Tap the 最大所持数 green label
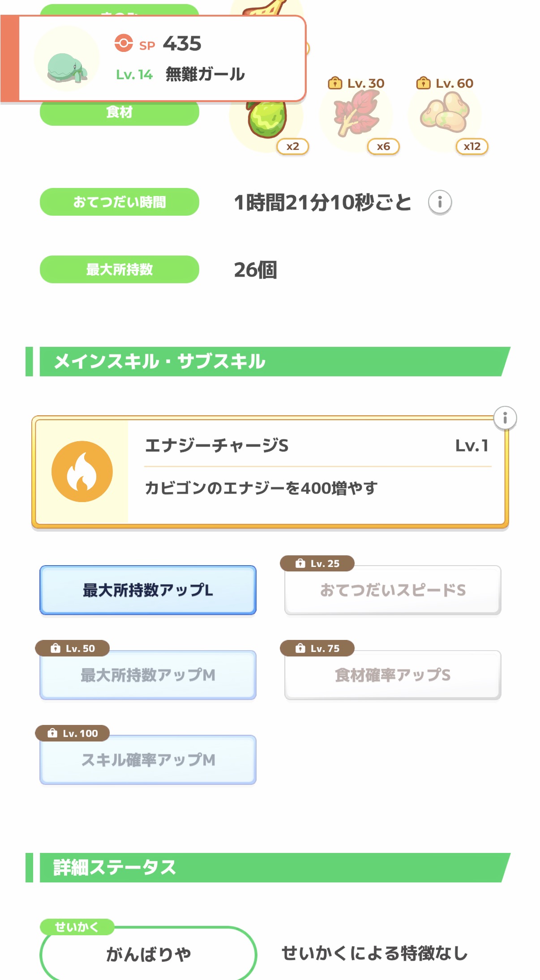Viewport: 540px width, 980px height. [120, 269]
